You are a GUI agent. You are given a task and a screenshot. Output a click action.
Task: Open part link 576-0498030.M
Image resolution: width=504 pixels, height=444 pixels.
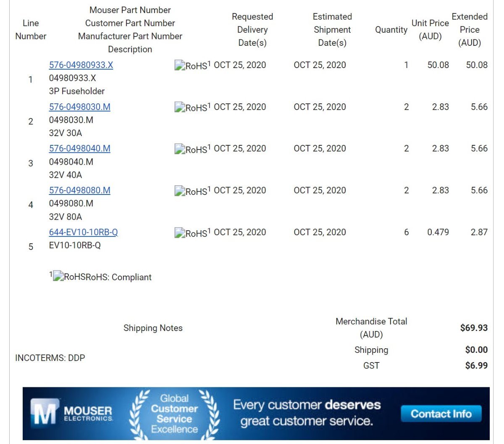pos(80,107)
